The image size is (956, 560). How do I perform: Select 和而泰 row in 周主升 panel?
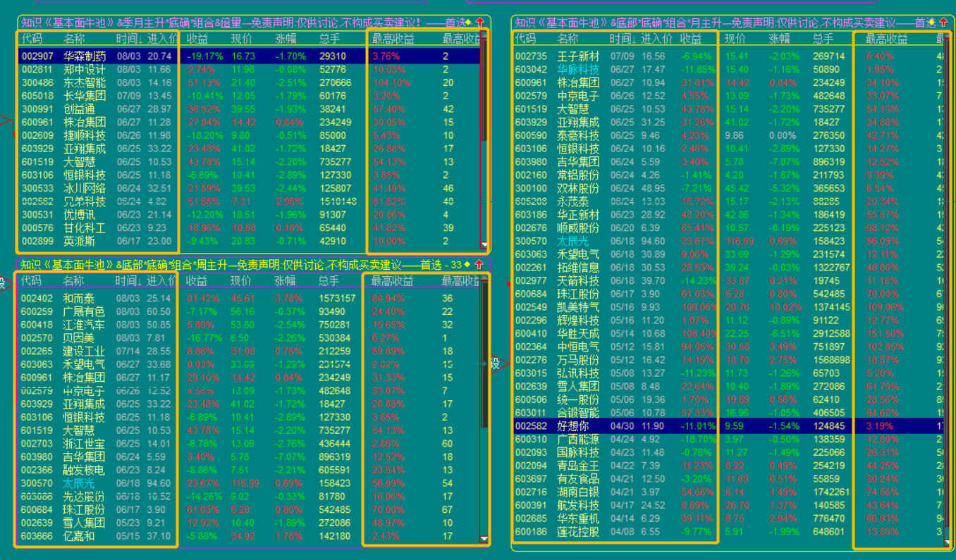[250, 298]
